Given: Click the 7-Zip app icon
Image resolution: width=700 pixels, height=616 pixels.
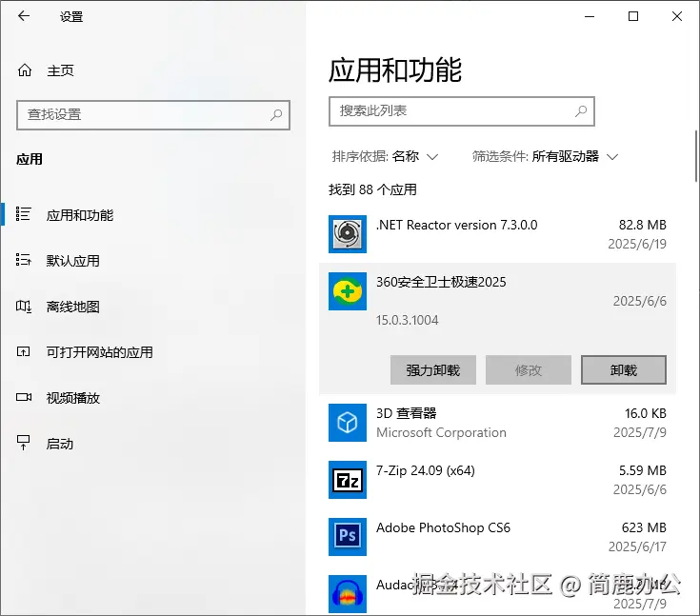Looking at the screenshot, I should (348, 480).
